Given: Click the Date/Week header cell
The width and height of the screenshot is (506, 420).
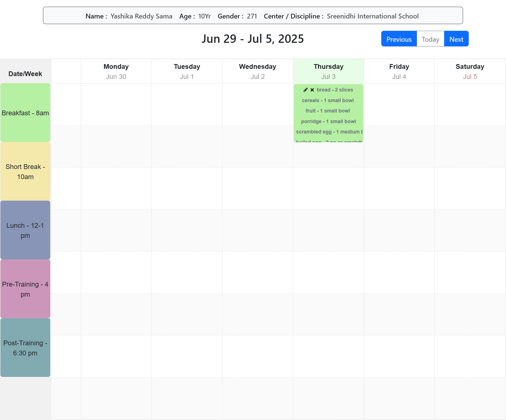Looking at the screenshot, I should click(x=25, y=74).
